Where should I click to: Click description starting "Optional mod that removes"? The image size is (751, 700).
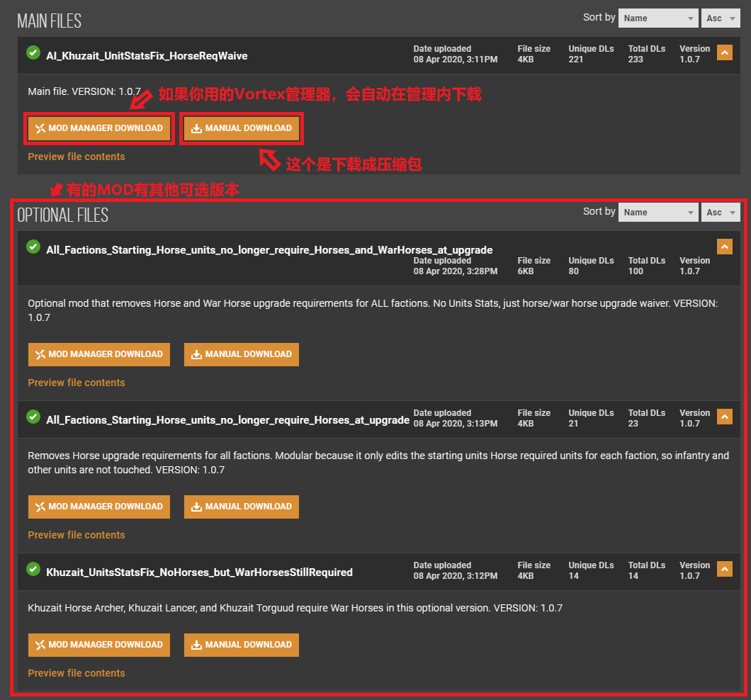click(x=373, y=310)
